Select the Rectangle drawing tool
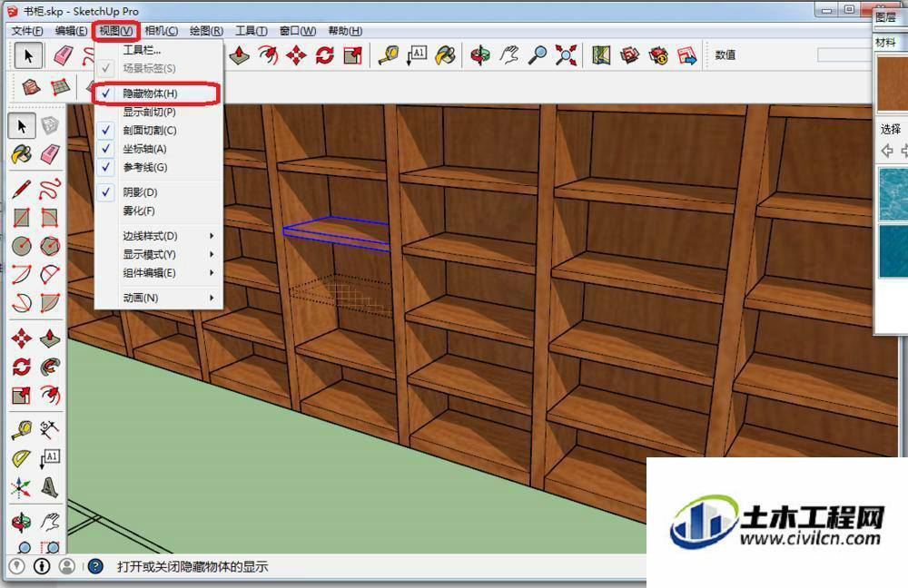Viewport: 908px width, 588px height. 22,218
